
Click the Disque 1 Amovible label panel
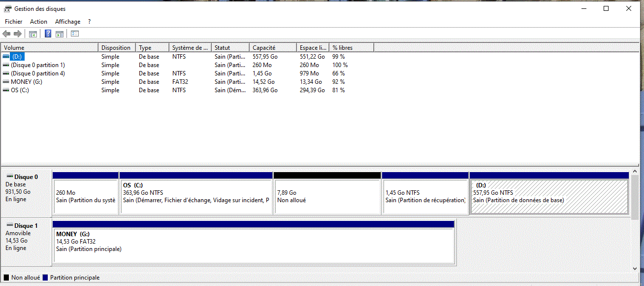pos(27,242)
